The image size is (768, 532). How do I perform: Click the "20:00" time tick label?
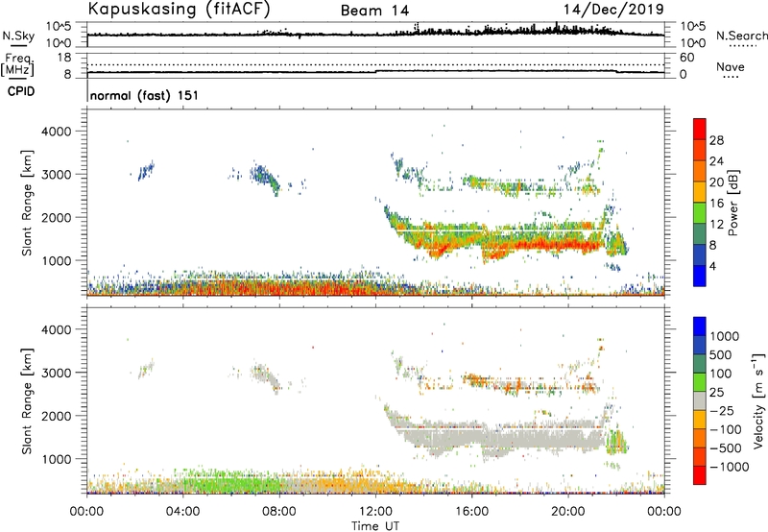[x=568, y=512]
